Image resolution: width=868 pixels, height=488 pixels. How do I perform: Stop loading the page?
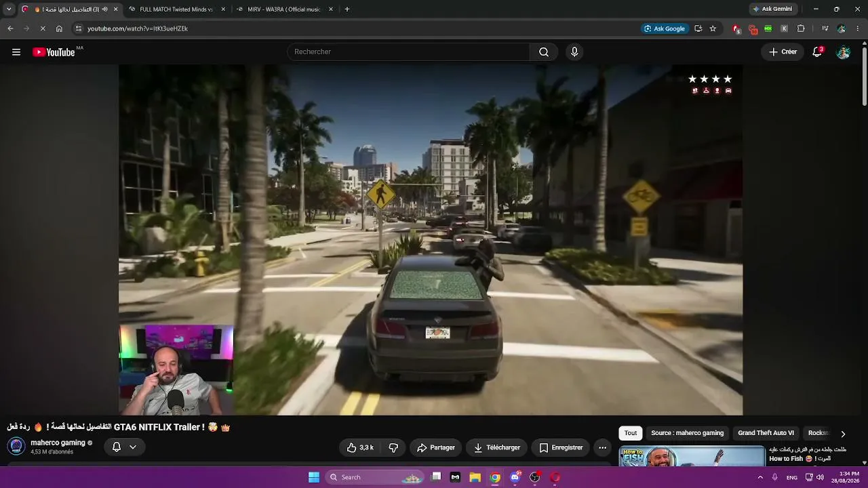point(43,28)
